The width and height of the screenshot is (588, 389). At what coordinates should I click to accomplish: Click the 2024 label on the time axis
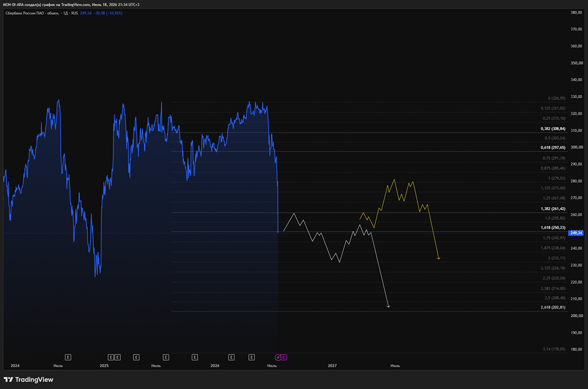click(15, 365)
